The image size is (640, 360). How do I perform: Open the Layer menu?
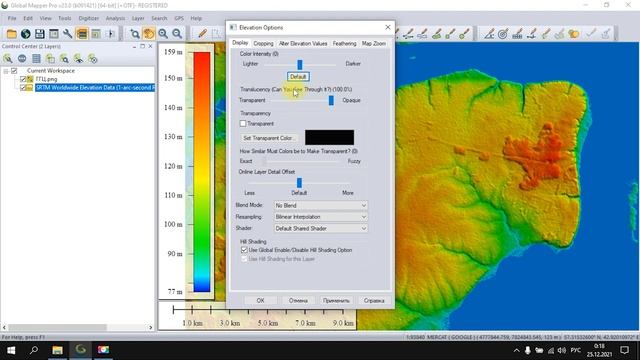[138, 18]
